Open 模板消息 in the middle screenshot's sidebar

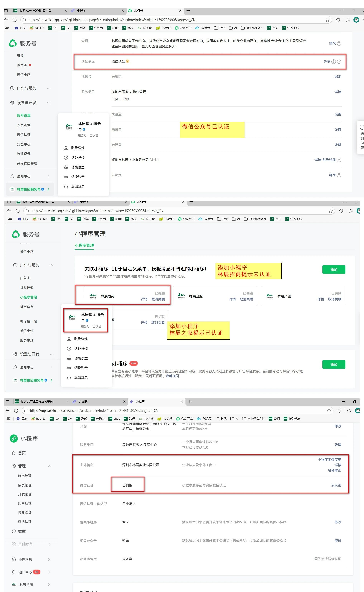click(27, 307)
